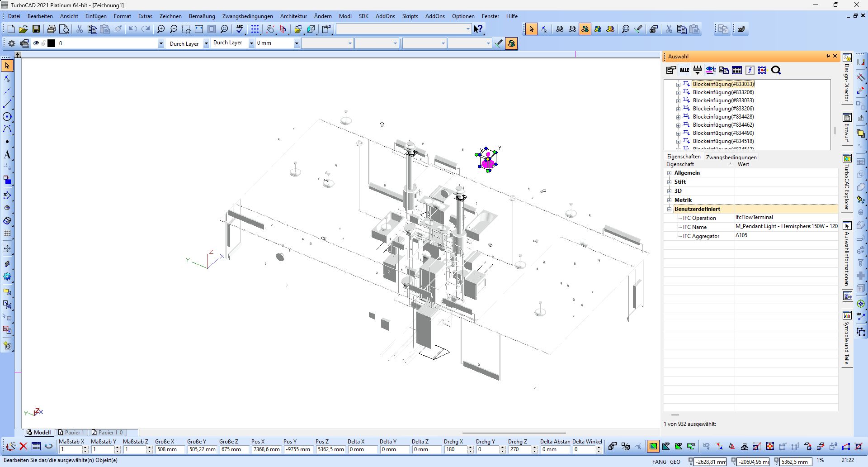The image size is (868, 467).
Task: Click the Zoom In magnifier icon
Action: click(x=161, y=29)
